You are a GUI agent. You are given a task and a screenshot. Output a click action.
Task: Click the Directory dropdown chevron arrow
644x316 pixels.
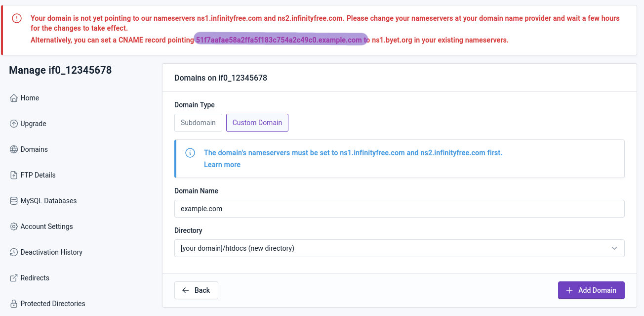point(614,248)
